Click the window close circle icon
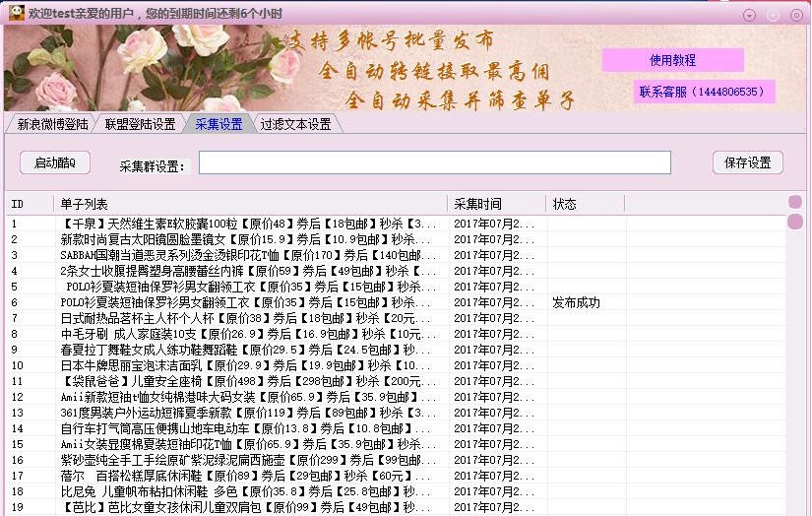 796,15
